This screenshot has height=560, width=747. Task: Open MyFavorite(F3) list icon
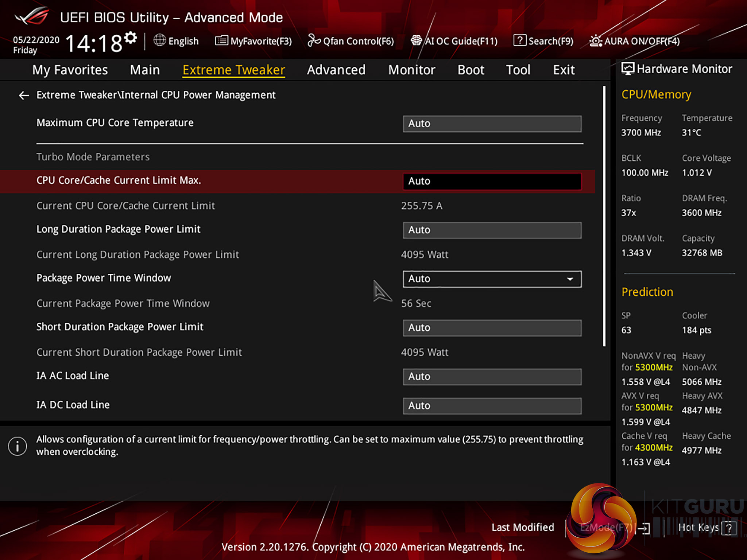click(221, 40)
